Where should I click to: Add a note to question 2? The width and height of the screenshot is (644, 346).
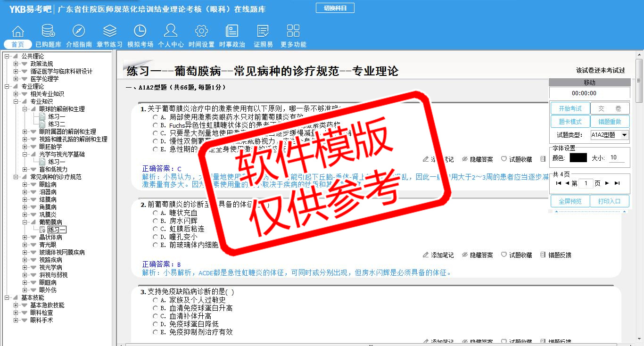(438, 255)
